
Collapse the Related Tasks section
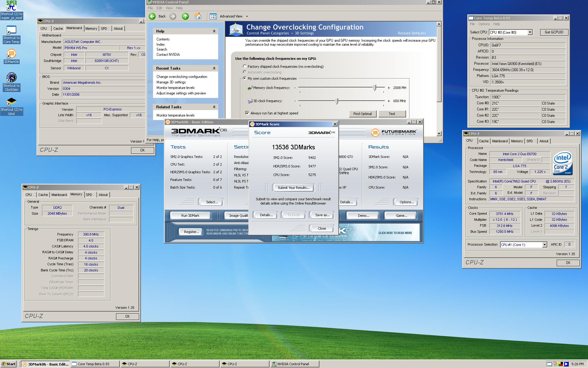[214, 107]
